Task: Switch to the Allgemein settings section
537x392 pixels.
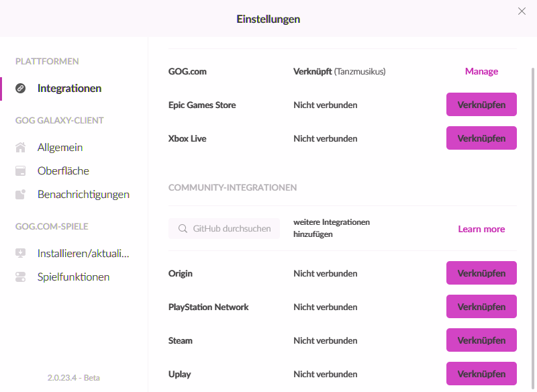Action: (x=60, y=147)
